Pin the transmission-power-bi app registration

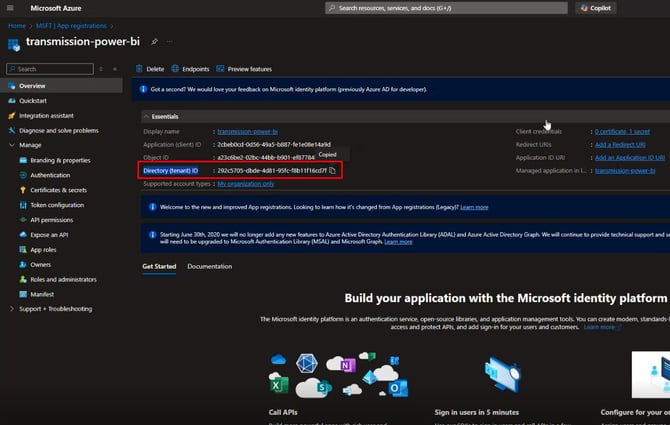click(154, 41)
